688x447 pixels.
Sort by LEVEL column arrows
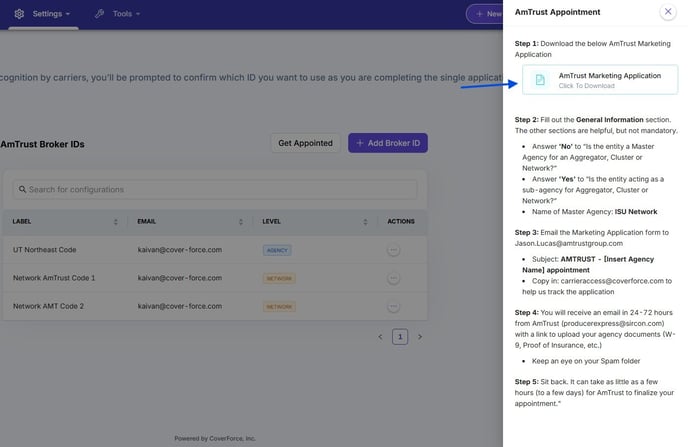tap(365, 222)
